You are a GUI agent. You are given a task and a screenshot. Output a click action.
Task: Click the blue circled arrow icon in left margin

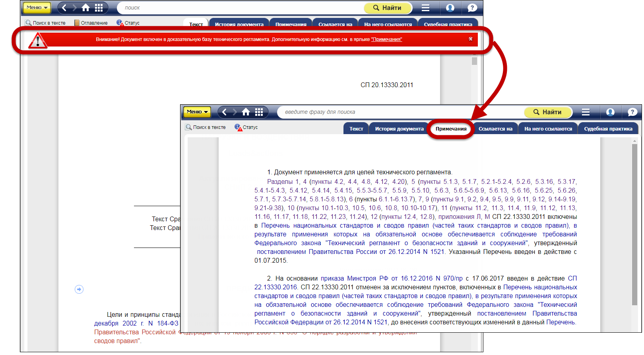point(79,289)
